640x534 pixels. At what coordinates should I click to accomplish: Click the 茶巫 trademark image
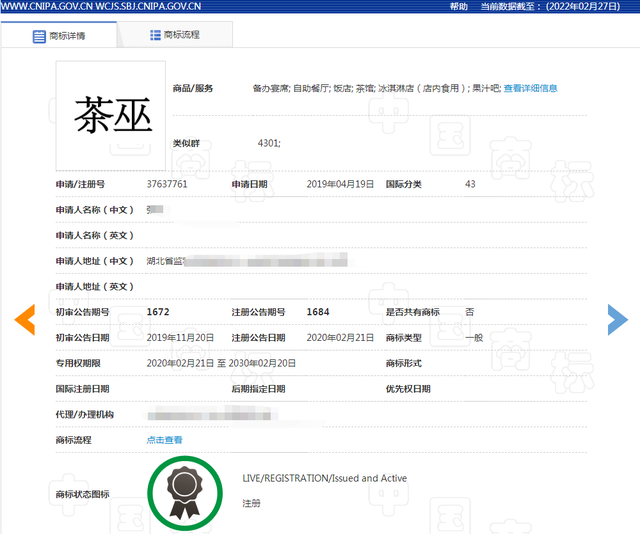tap(111, 116)
